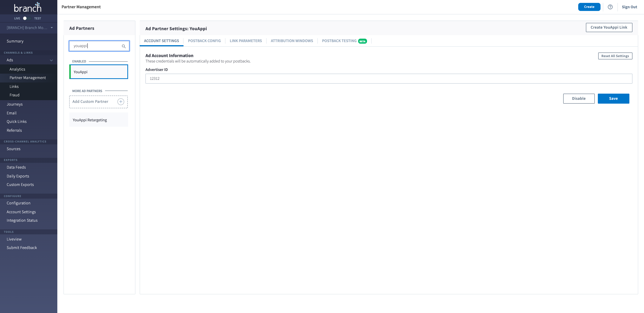Open Account Settings in the sidebar
The width and height of the screenshot is (644, 313).
click(21, 212)
